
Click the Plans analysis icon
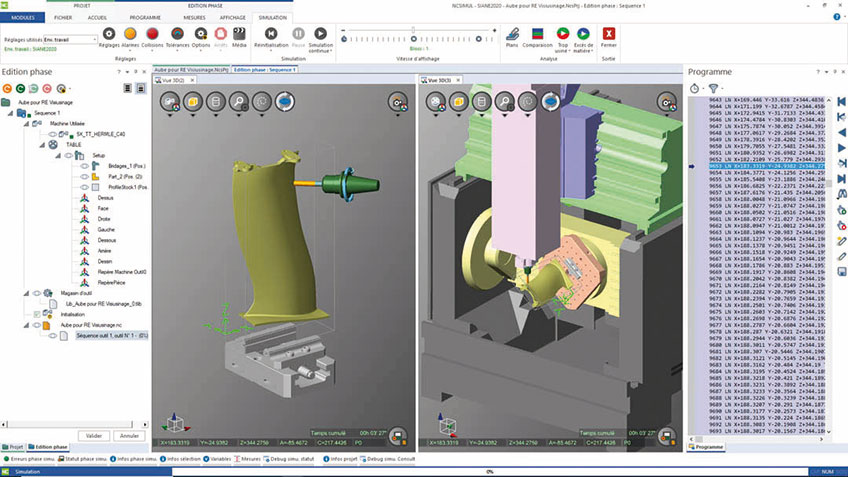pos(512,35)
